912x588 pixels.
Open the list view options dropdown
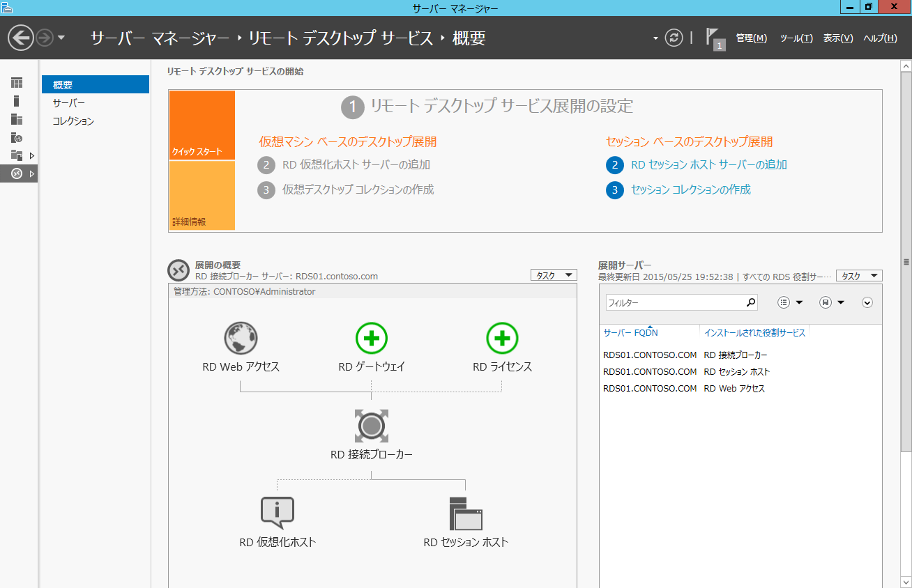pyautogui.click(x=790, y=302)
